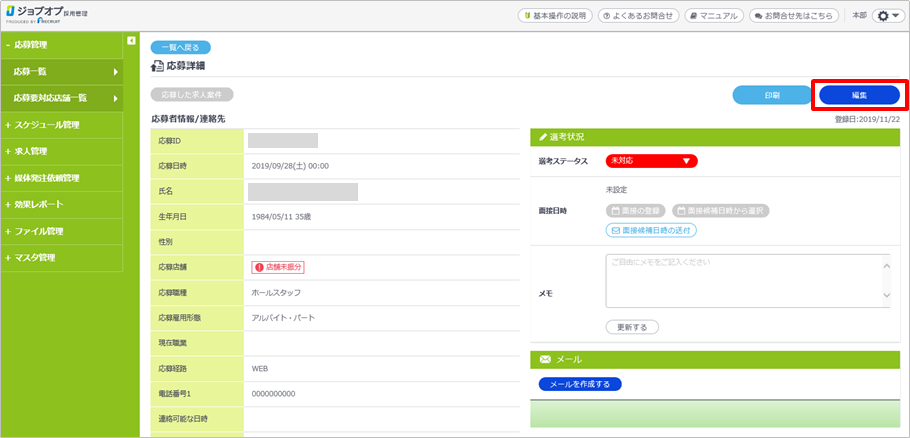Image resolution: width=910 pixels, height=438 pixels.
Task: Go back with 一覧へ戻る button
Action: pos(180,47)
